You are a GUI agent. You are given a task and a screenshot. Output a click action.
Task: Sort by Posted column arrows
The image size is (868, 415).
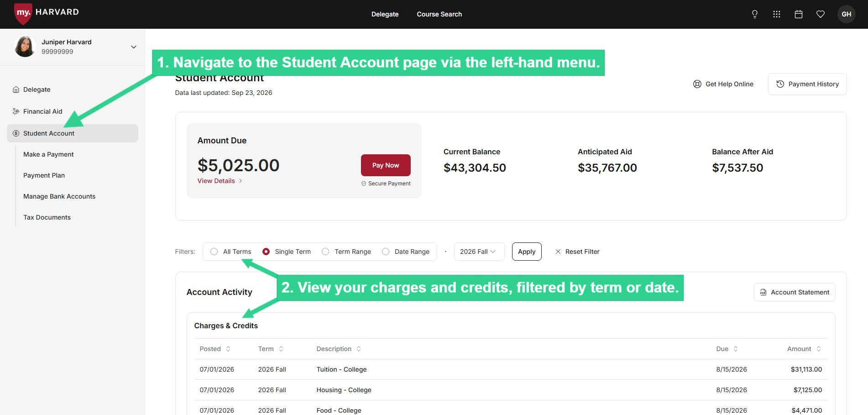pos(228,349)
